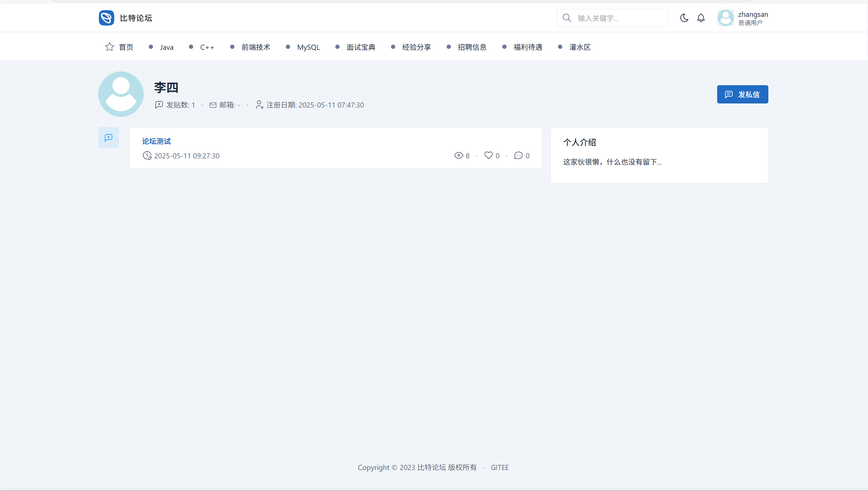
Task: Toggle dark mode with moon icon
Action: pyautogui.click(x=684, y=18)
